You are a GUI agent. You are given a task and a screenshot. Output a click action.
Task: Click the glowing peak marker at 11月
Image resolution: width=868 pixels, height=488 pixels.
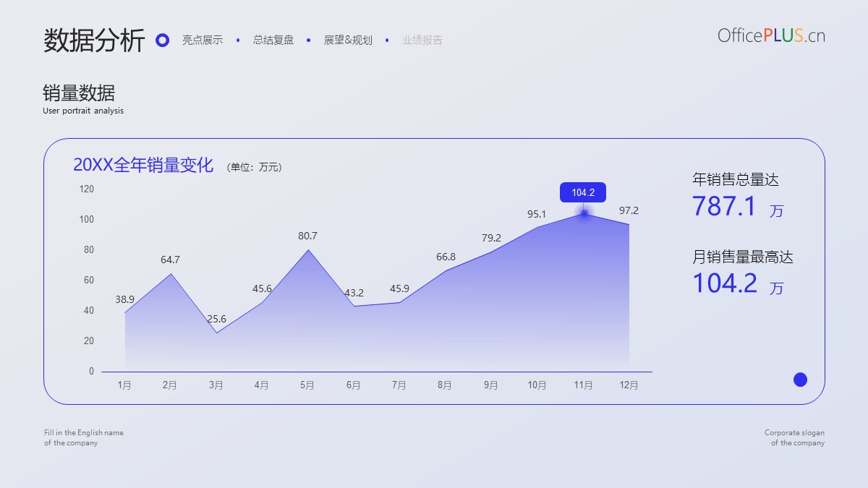click(584, 213)
